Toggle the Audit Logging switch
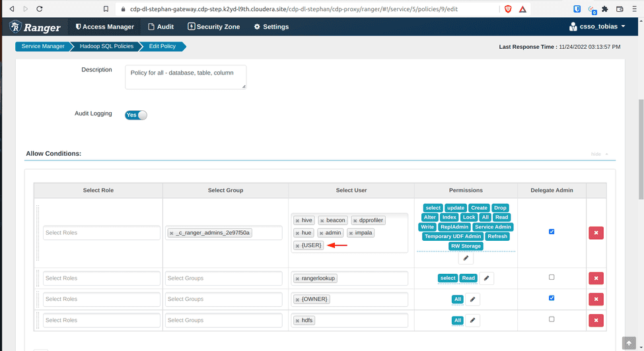Viewport: 644px width, 351px height. pos(136,115)
